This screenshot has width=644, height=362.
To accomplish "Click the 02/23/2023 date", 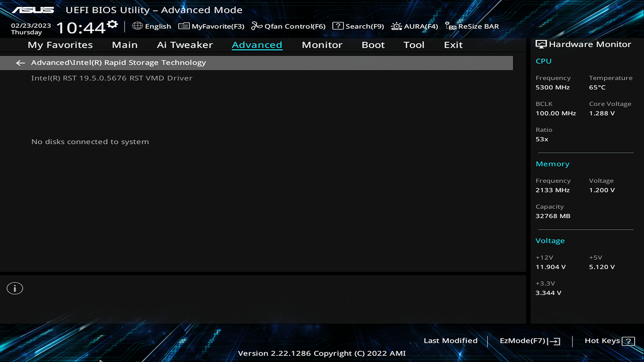I will click(x=31, y=25).
